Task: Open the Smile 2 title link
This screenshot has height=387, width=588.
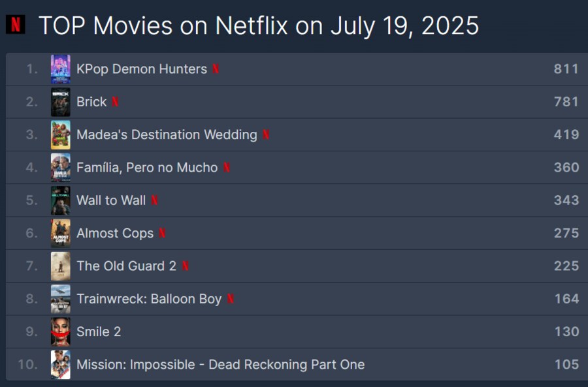Action: point(99,332)
